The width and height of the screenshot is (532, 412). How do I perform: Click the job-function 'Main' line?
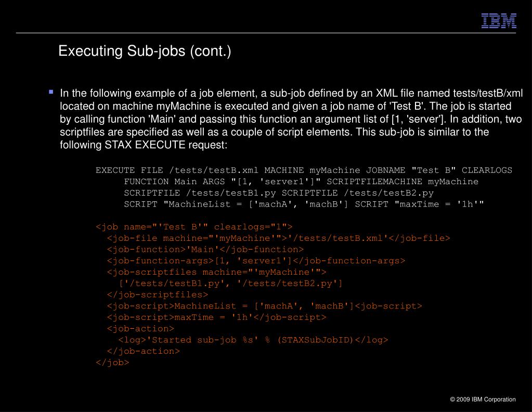[x=205, y=250]
